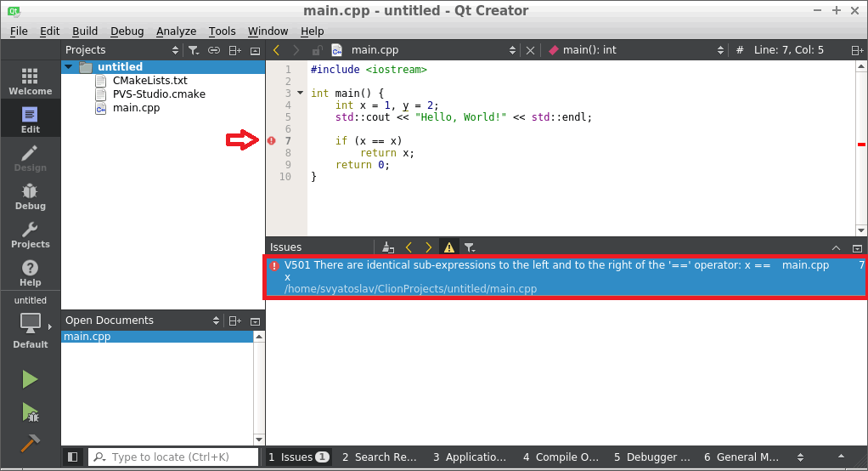Click the locator search field
The width and height of the screenshot is (868, 471).
pyautogui.click(x=173, y=457)
